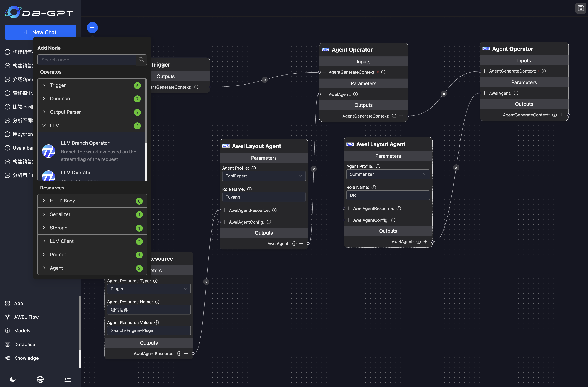Click the New Chat button

click(40, 32)
